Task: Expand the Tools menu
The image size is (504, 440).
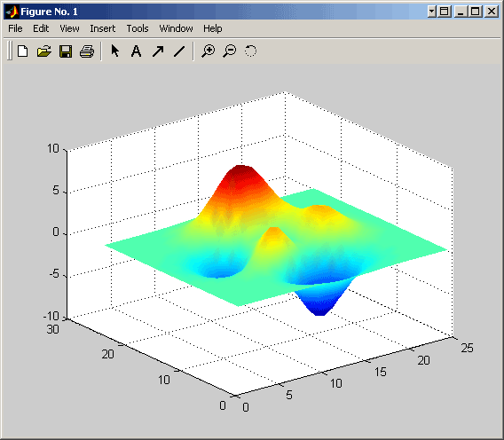Action: coord(138,28)
